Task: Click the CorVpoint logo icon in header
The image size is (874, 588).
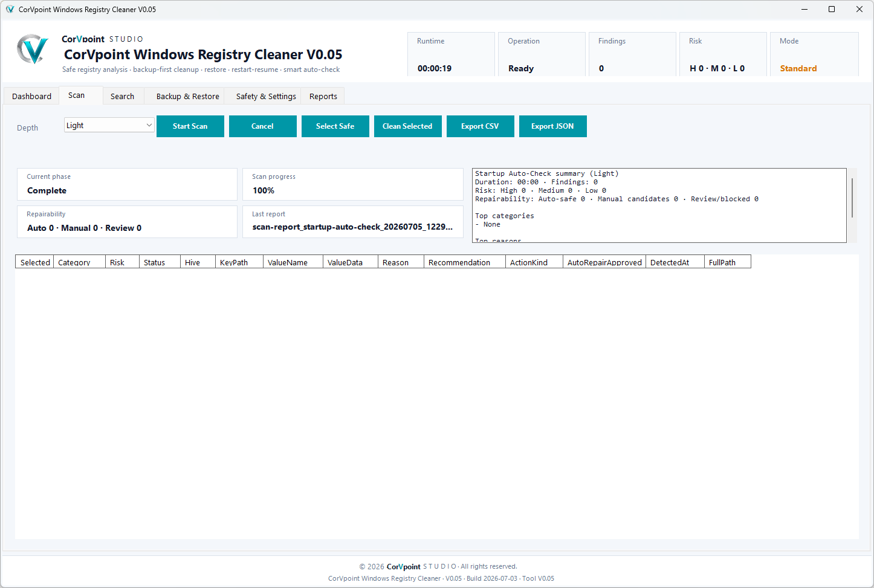Action: (33, 49)
